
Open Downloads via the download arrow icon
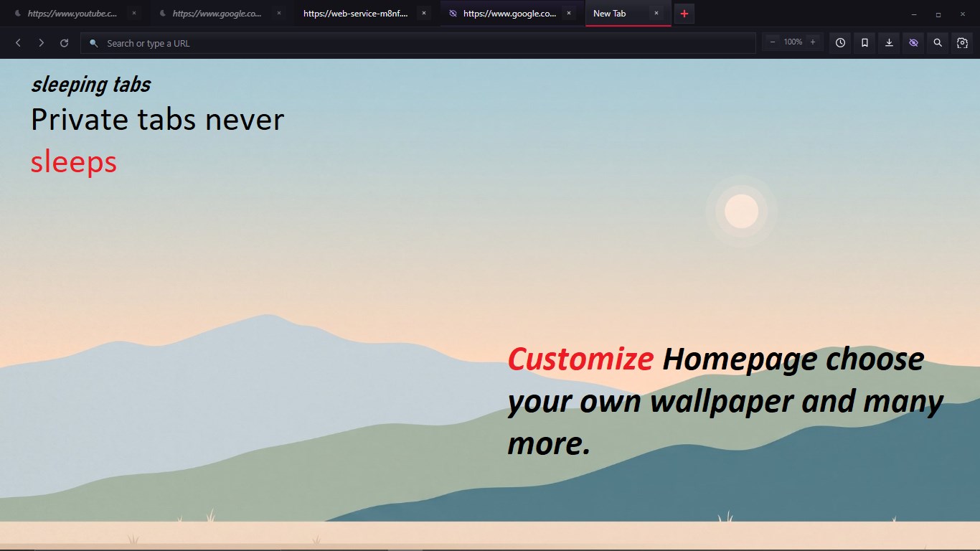click(889, 43)
